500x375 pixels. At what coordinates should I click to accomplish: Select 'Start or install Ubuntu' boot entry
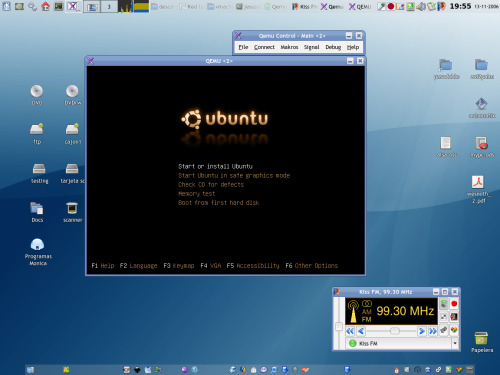point(215,166)
